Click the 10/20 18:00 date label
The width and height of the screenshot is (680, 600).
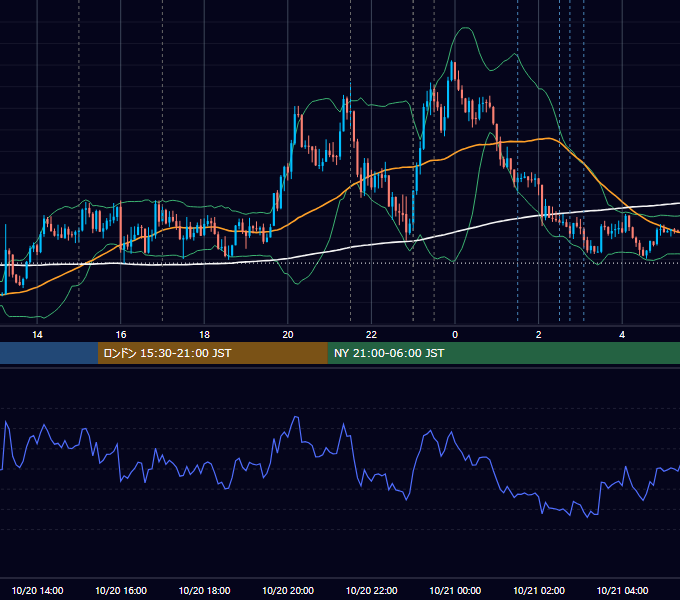click(x=204, y=590)
